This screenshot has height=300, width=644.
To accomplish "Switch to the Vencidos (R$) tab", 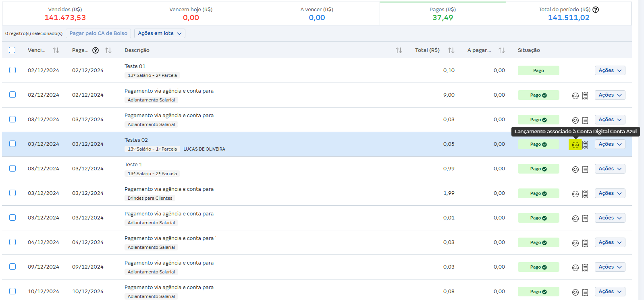I will (65, 14).
